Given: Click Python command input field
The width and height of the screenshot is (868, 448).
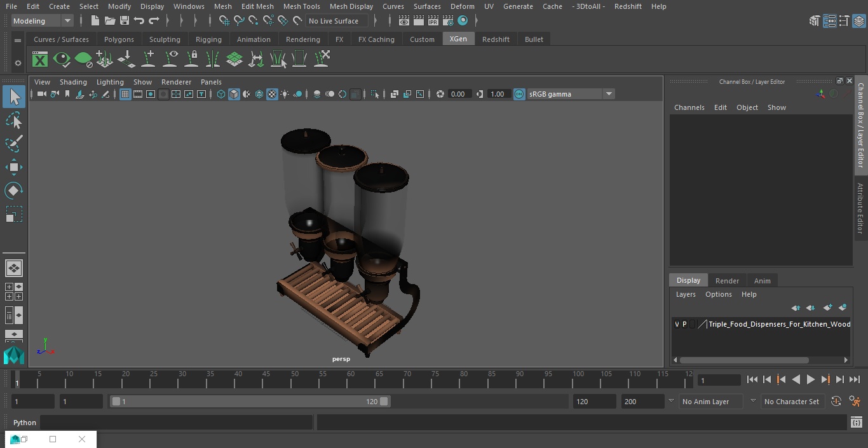Looking at the screenshot, I should click(x=176, y=423).
